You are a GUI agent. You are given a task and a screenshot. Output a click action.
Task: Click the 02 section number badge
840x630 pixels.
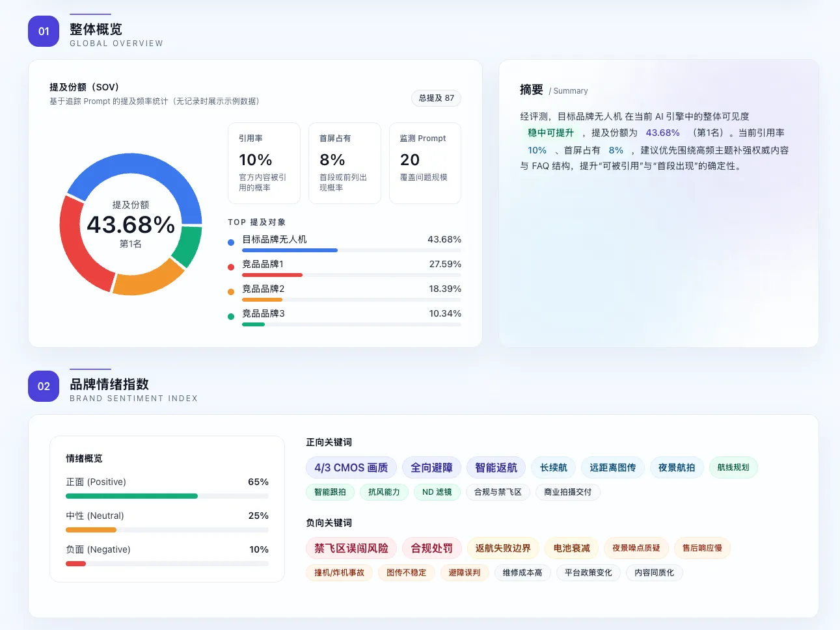click(44, 386)
